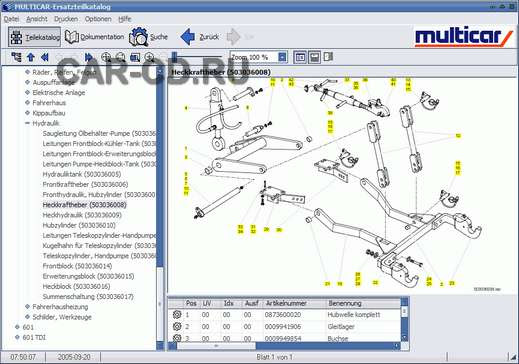Select Frontkraftheber (503036006) entry
Screen dimensions: 519x364
tap(85, 184)
